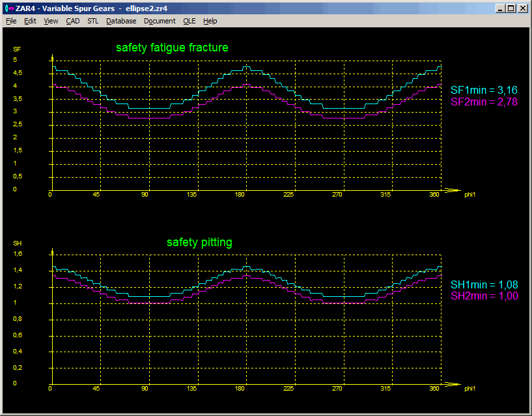Open the Edit menu
Screen dimensions: 532x416
point(30,21)
